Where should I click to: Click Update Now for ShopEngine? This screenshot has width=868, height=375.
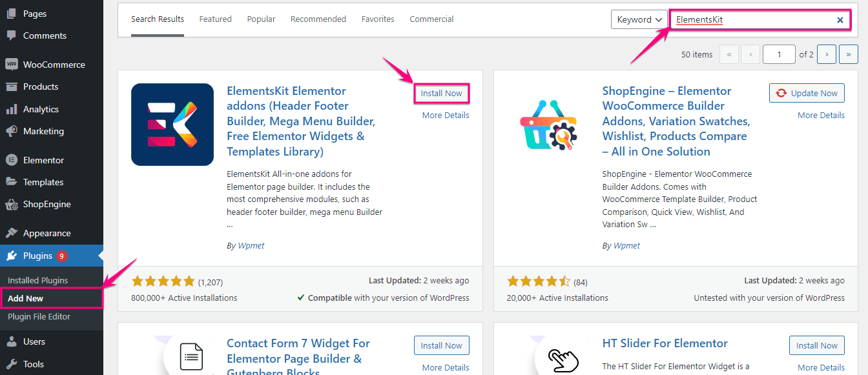(x=807, y=94)
